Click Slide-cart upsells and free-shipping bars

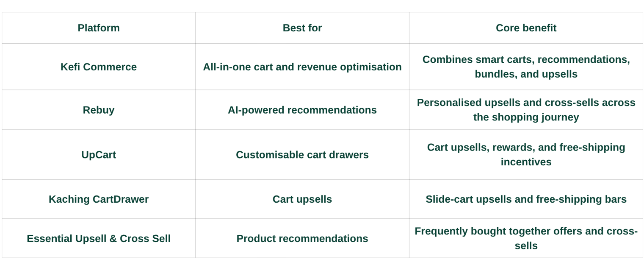coord(526,199)
